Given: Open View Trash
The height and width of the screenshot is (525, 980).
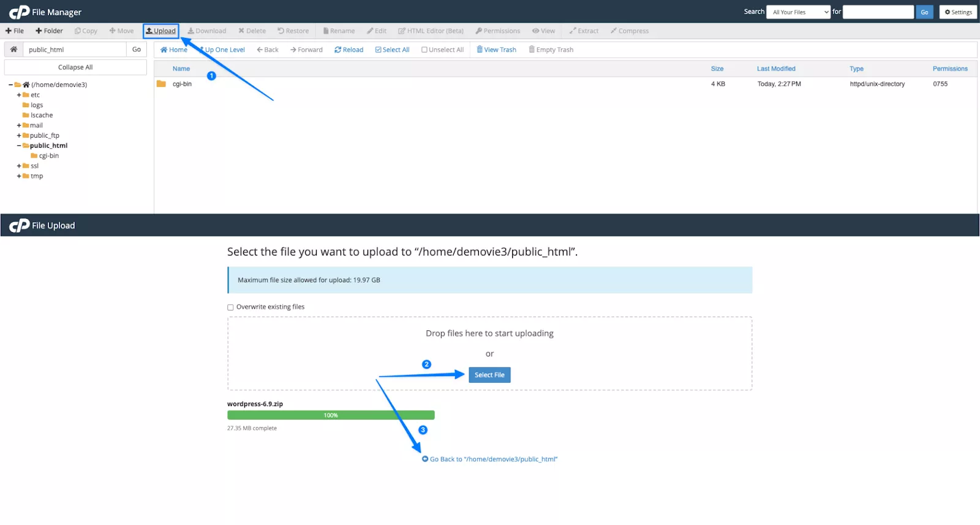Looking at the screenshot, I should pyautogui.click(x=496, y=50).
